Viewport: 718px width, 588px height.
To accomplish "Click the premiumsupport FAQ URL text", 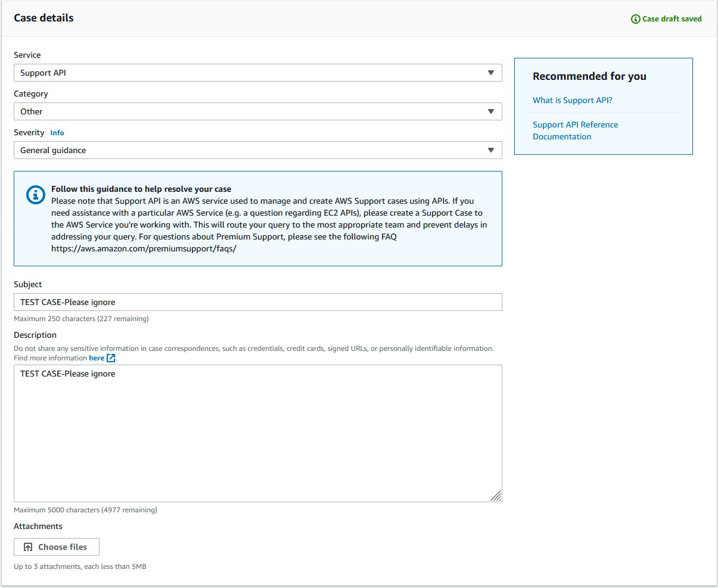I will pos(144,248).
